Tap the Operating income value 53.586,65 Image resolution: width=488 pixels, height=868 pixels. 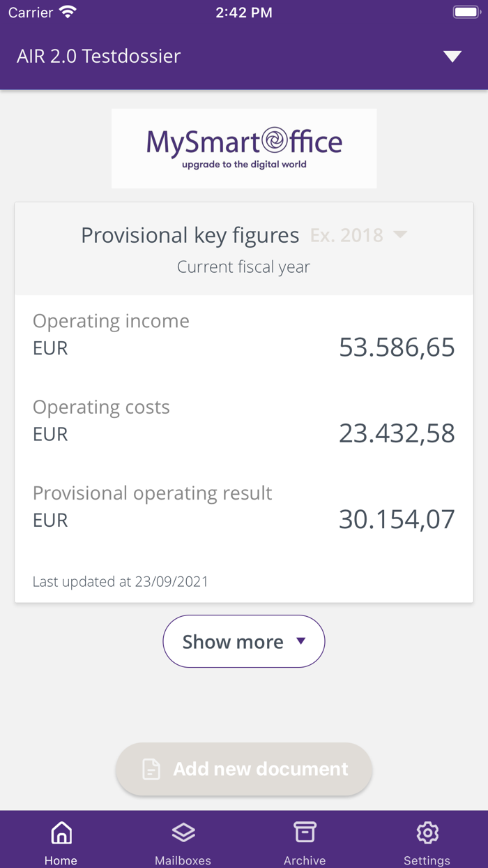click(397, 347)
